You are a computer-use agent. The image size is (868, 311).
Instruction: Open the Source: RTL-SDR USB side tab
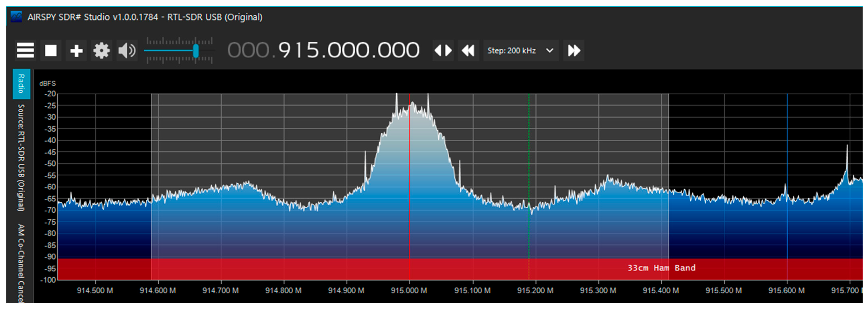click(x=21, y=158)
